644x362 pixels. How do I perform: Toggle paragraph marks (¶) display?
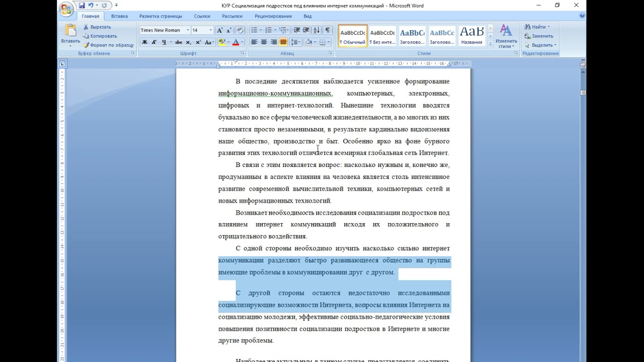[328, 30]
